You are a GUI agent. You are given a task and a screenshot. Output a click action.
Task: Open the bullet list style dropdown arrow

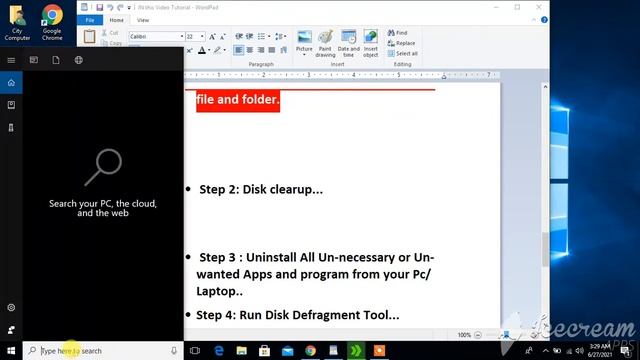pyautogui.click(x=269, y=36)
